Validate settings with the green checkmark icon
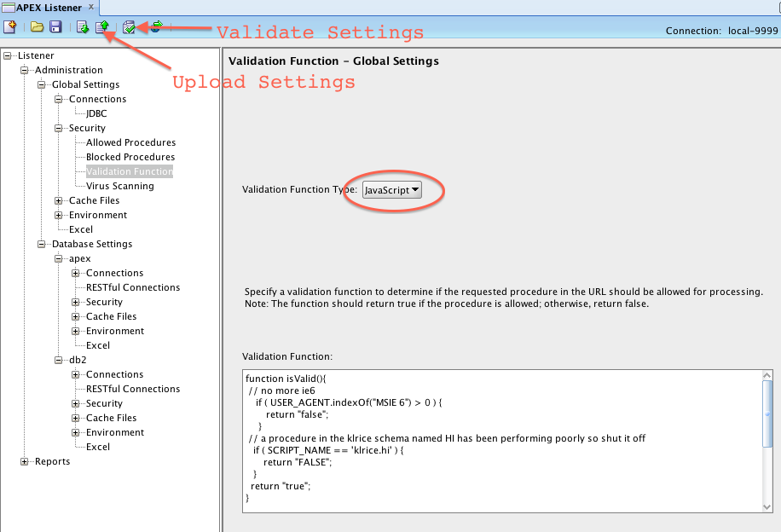The height and width of the screenshot is (532, 781). click(129, 27)
